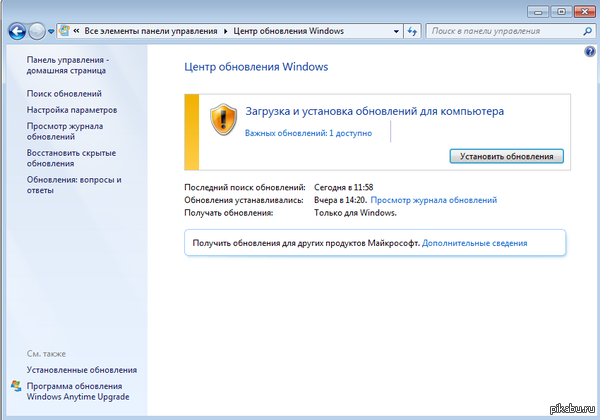This screenshot has height=420, width=600.
Task: Expand arrow after "Все элементы панели управления" breadcrumb
Action: pyautogui.click(x=226, y=32)
